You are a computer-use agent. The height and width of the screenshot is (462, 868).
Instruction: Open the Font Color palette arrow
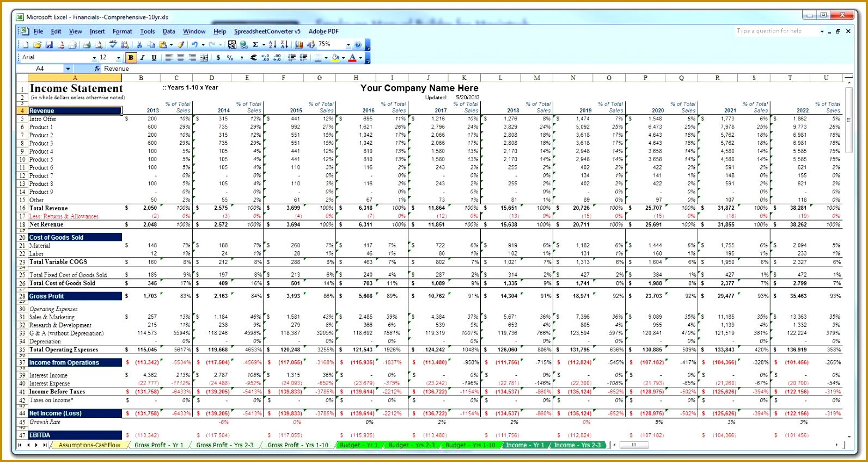coord(360,58)
